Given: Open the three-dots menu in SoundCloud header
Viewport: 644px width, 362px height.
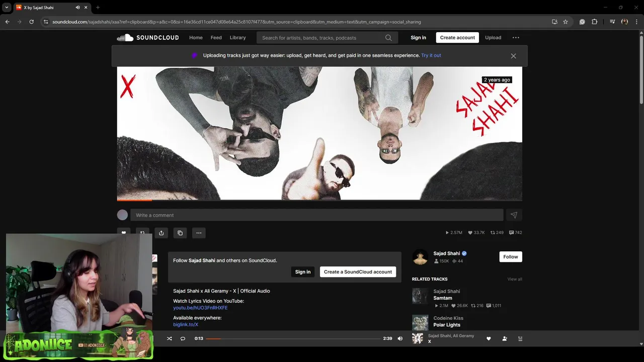Looking at the screenshot, I should click(516, 38).
